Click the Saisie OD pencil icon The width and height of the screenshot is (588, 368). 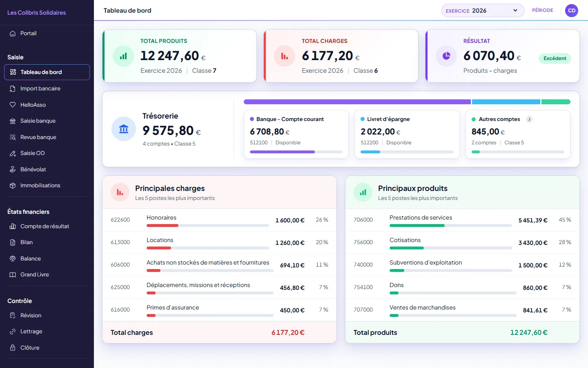tap(13, 153)
